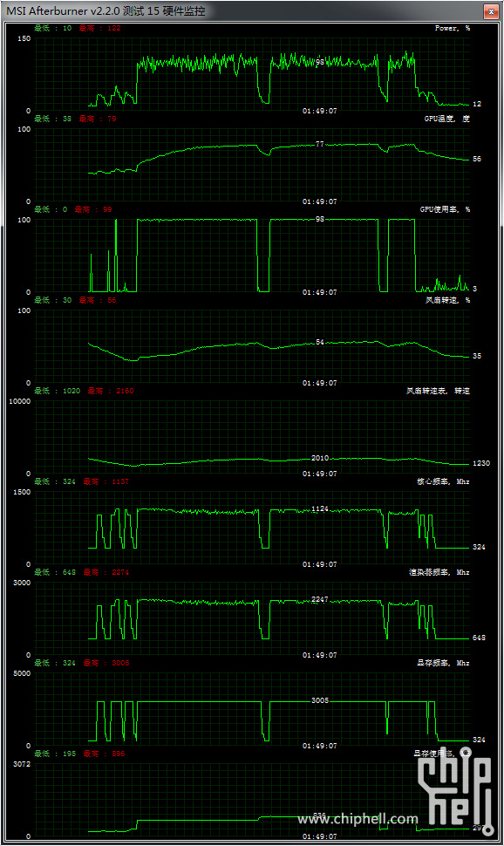This screenshot has height=846, width=504.
Task: Click the 2010 marker value on the tachometer curve
Action: [x=320, y=458]
